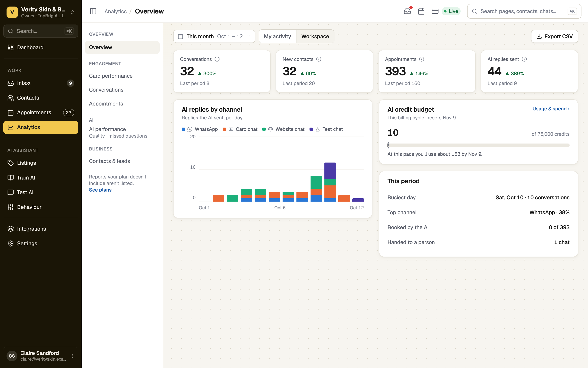This screenshot has width=588, height=368.
Task: Open Contacts & leads report
Action: (x=122, y=161)
